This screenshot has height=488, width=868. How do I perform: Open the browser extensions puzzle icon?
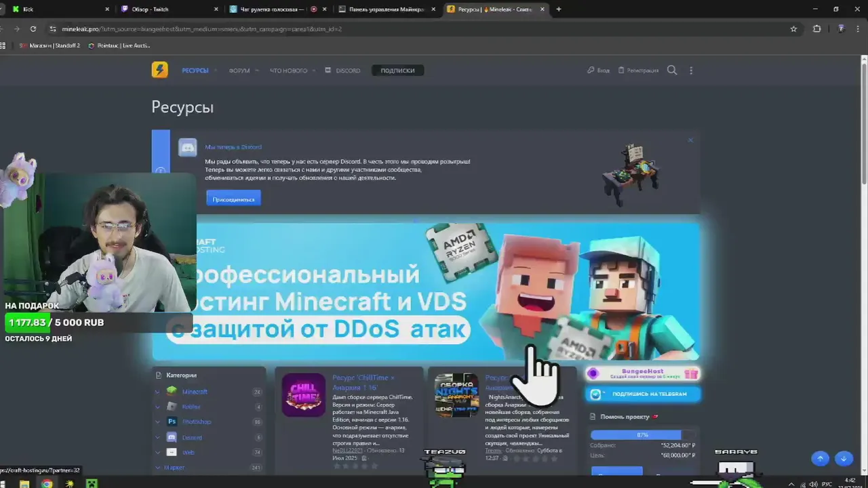coord(816,29)
